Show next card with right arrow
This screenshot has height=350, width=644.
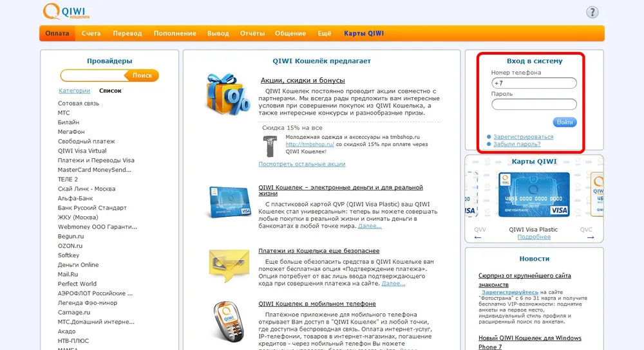[585, 237]
